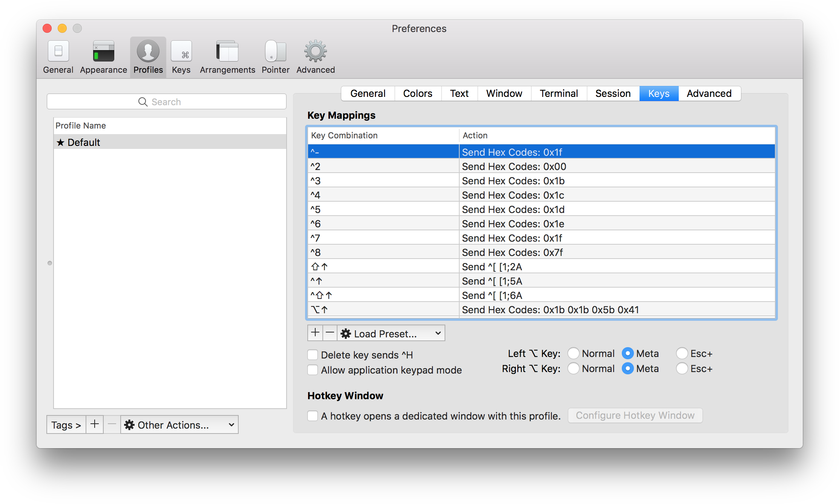Click the profile Search field
Image resolution: width=839 pixels, height=504 pixels.
point(166,102)
